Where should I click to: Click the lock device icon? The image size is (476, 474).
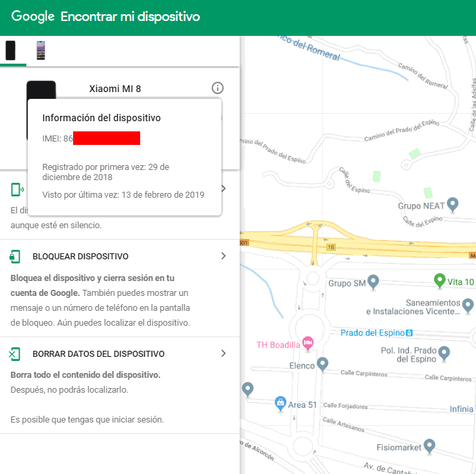[x=15, y=256]
